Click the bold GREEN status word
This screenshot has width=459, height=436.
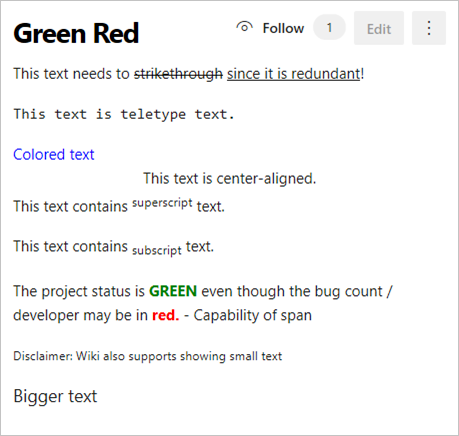(173, 291)
